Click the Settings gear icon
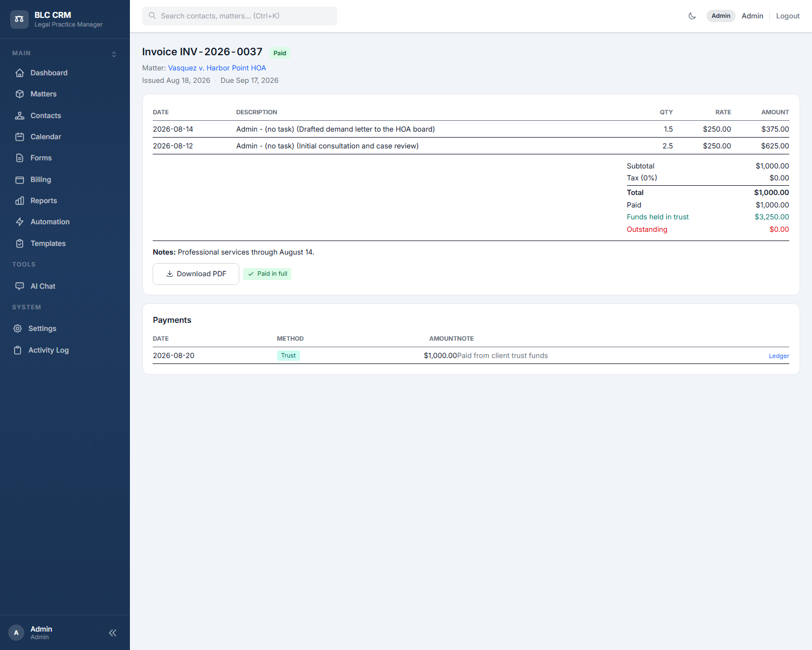 point(18,328)
